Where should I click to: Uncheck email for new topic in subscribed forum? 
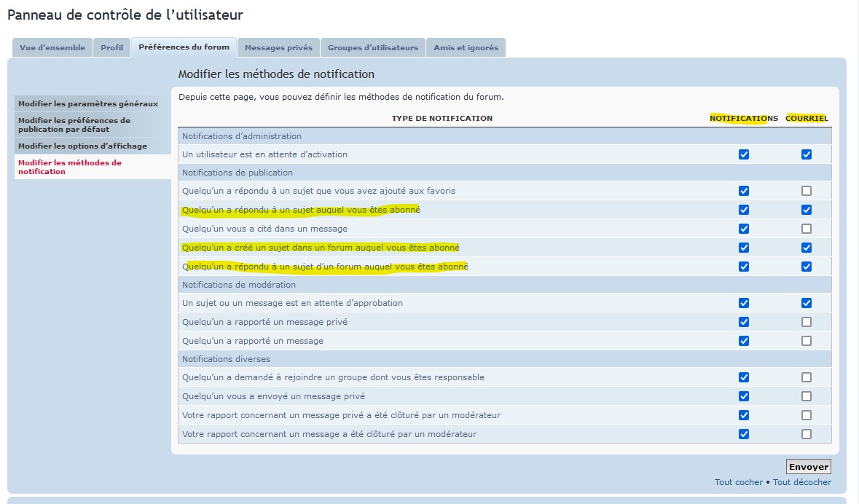click(x=807, y=248)
